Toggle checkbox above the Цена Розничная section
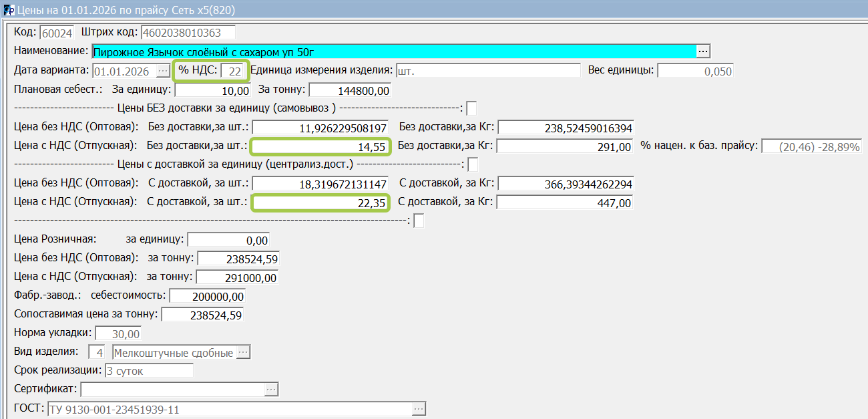 click(x=419, y=221)
